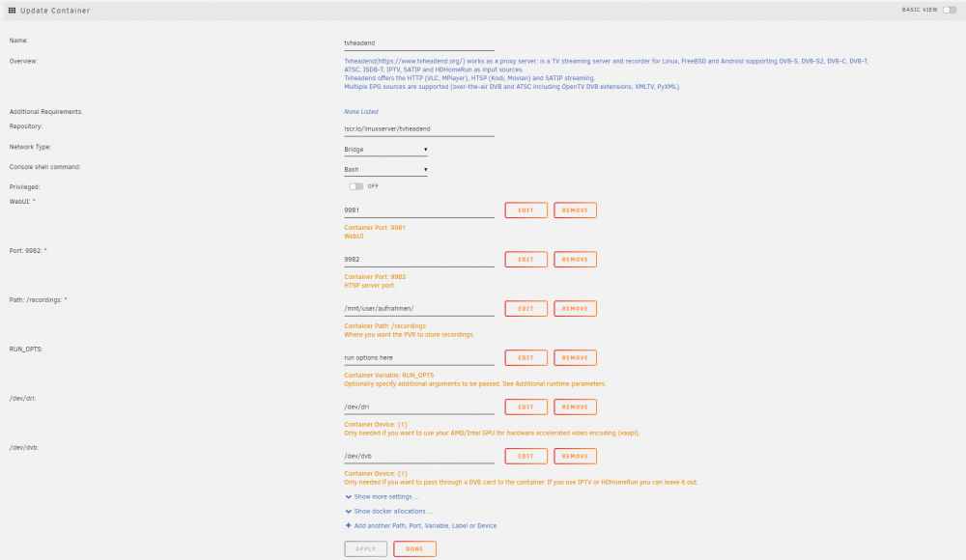Screen dimensions: 966x560
Task: Click 'Container Port: 9981' description text
Action: coord(375,227)
